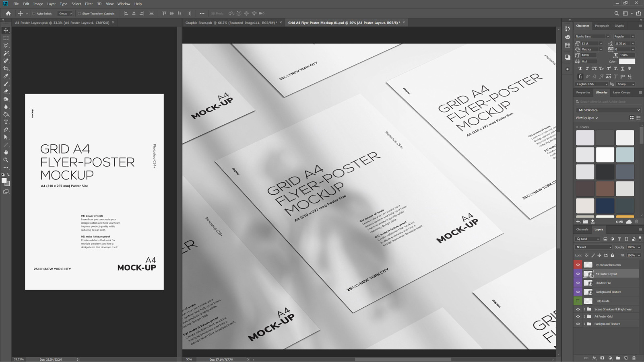Viewport: 644px width, 362px height.
Task: Click the light blue swatch in Libraries colors
Action: pos(625,155)
